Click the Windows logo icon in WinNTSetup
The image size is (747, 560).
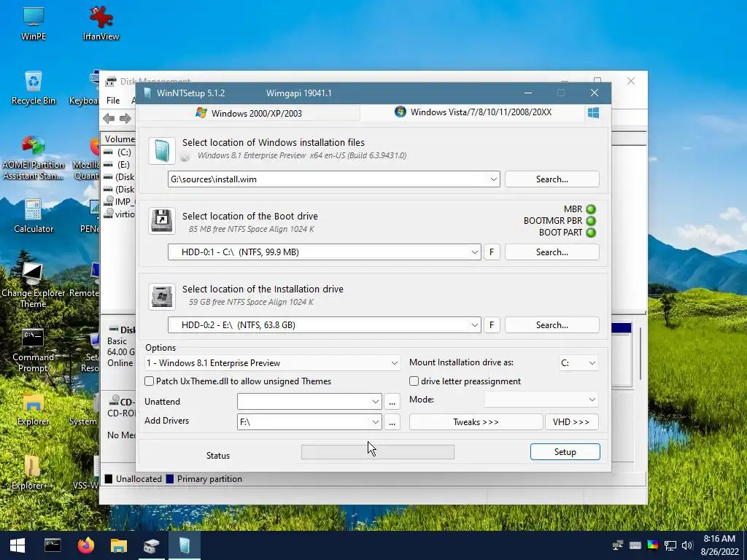click(593, 113)
